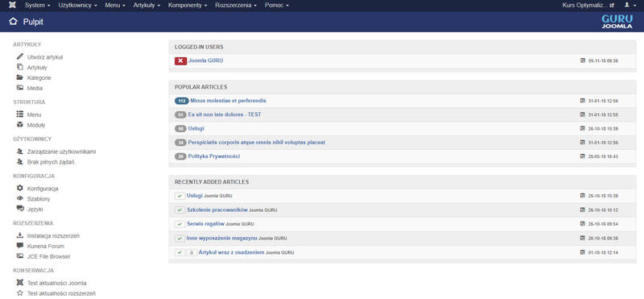Screen dimensions: 644x299
Task: Expand the Artykuły dropdown in top bar
Action: click(147, 6)
